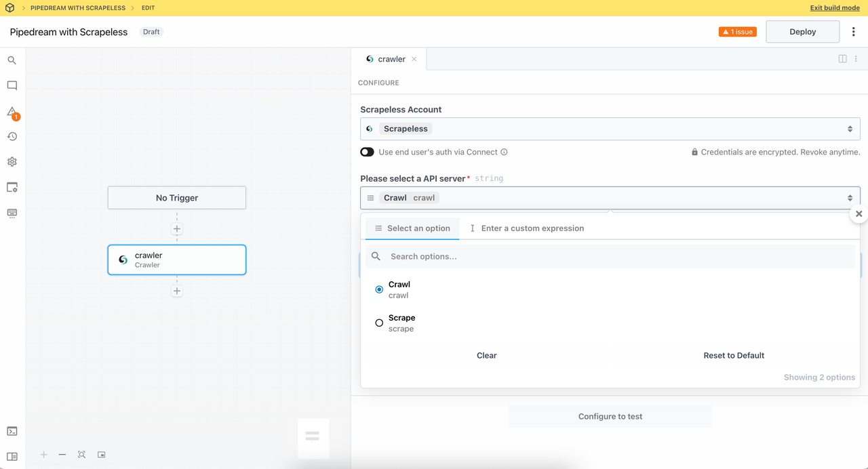This screenshot has height=469, width=868.
Task: Open the keyboard shortcuts sidebar icon
Action: (x=12, y=213)
